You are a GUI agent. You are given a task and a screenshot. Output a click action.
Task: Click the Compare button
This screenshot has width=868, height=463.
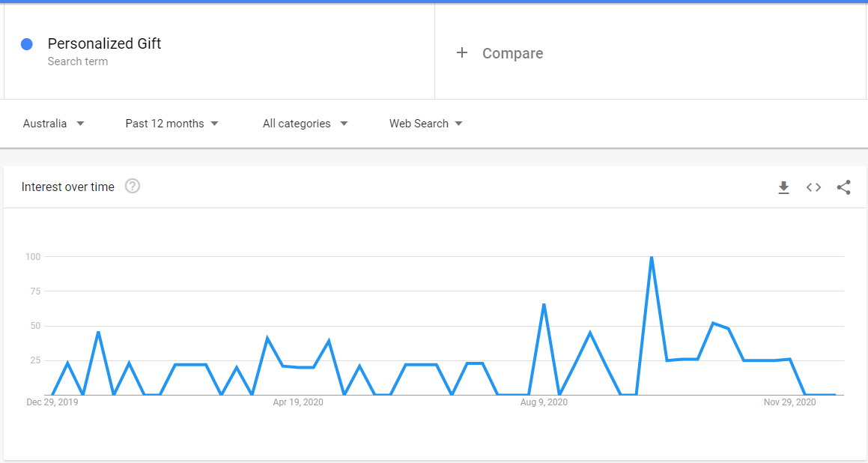click(500, 53)
